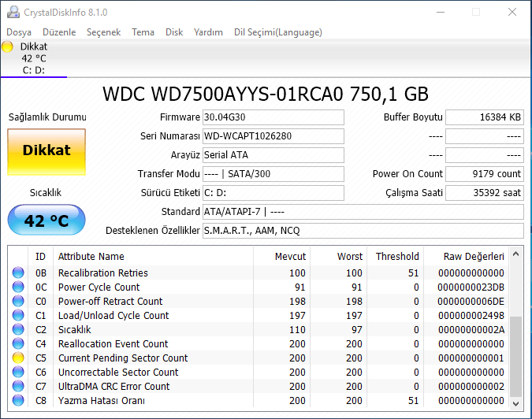The width and height of the screenshot is (532, 419).
Task: Click the blue status dot for Reallocation Event Count
Action: [x=18, y=343]
